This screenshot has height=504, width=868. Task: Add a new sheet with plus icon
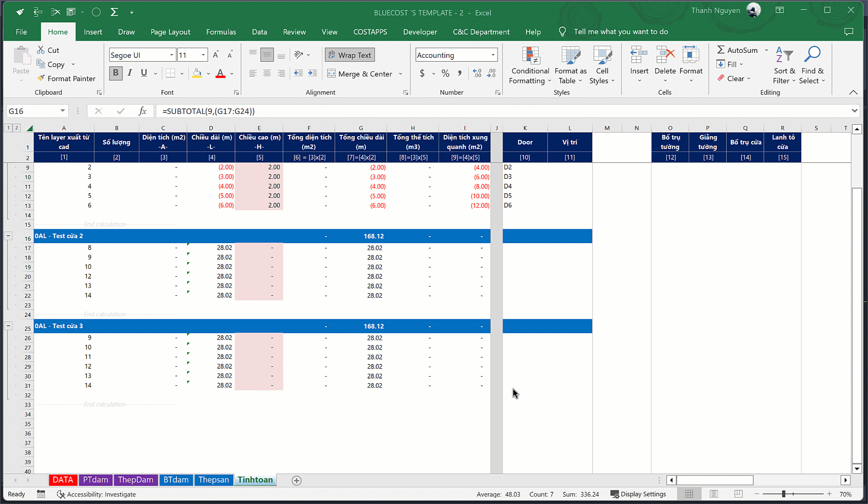point(296,480)
